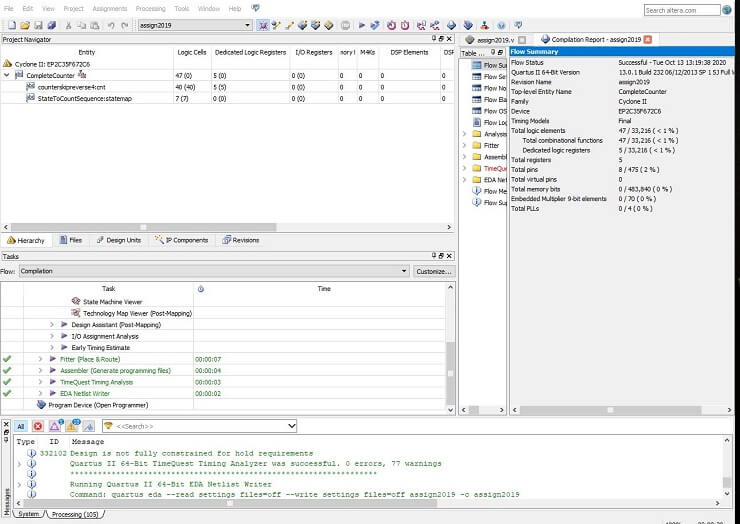Click the help pointer icon in menu bar

pos(255,8)
